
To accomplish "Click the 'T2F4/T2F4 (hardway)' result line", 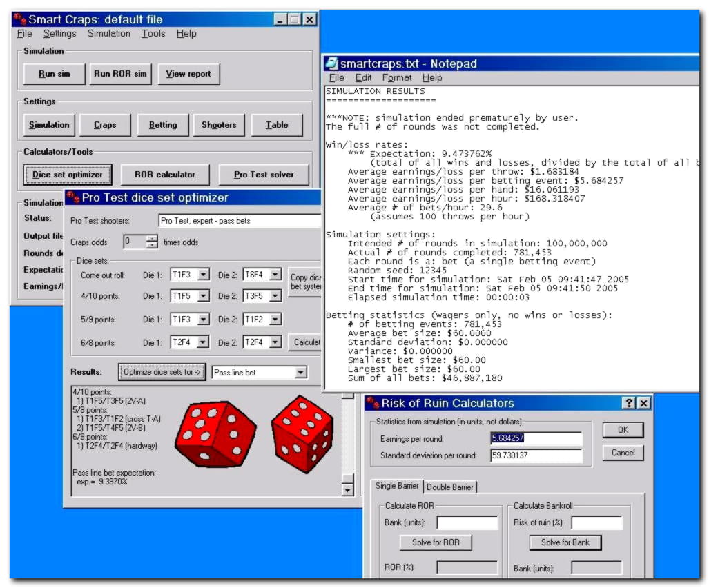I will (117, 446).
